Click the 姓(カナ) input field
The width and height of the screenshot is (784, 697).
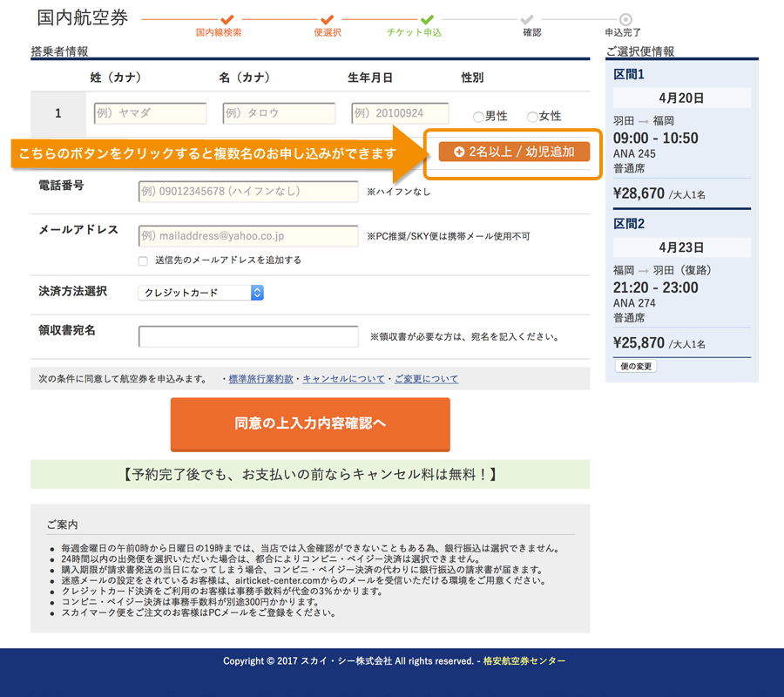pos(150,113)
